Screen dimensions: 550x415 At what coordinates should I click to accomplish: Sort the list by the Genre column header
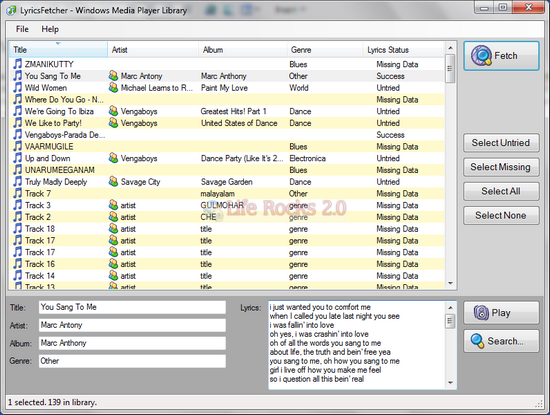pos(325,50)
